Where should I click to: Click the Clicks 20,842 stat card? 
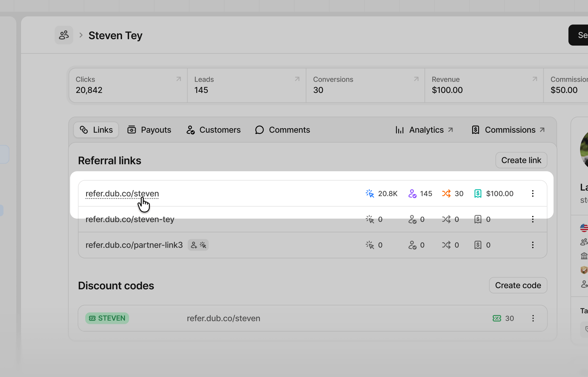point(128,85)
